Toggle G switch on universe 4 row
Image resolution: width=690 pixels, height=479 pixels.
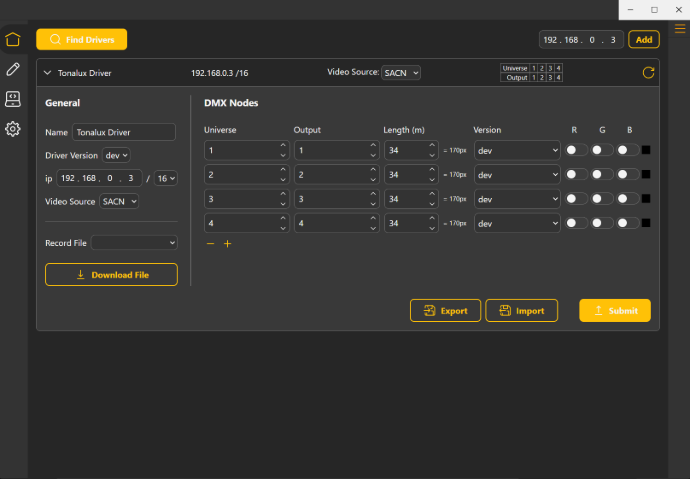(602, 223)
